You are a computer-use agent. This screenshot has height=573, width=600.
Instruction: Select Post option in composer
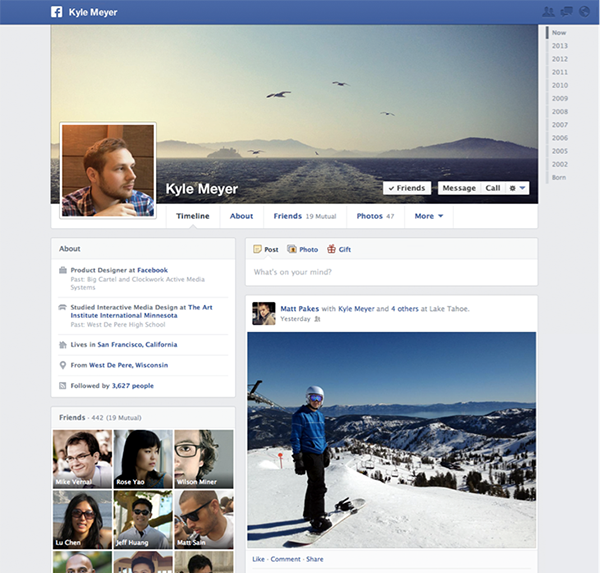(266, 249)
